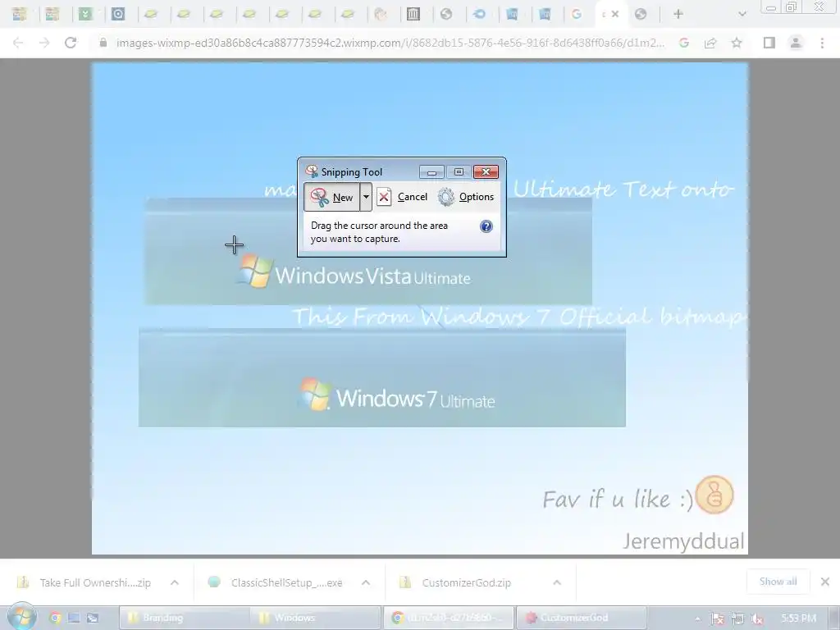Open the muted volume tray icon
Image resolution: width=840 pixels, height=630 pixels.
757,619
